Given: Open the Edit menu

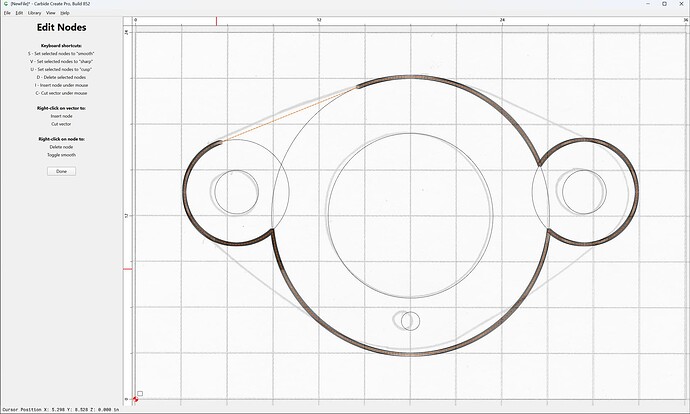Looking at the screenshot, I should [19, 13].
